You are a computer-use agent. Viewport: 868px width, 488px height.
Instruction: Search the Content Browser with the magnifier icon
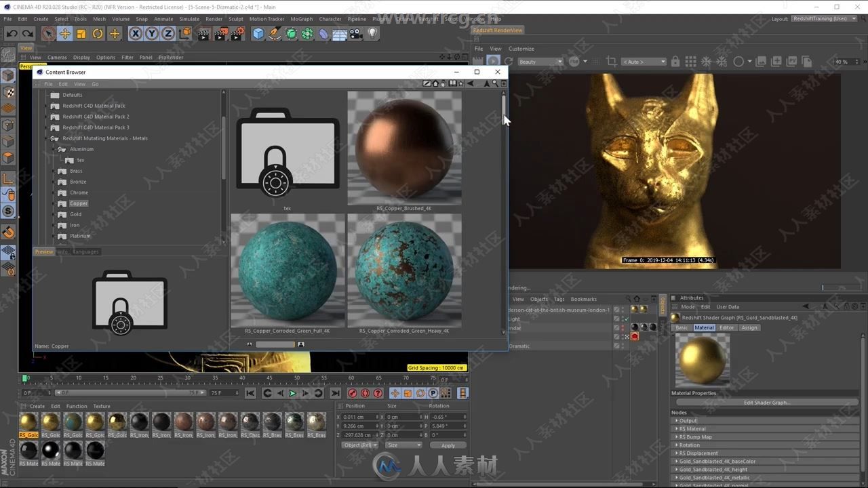[495, 83]
